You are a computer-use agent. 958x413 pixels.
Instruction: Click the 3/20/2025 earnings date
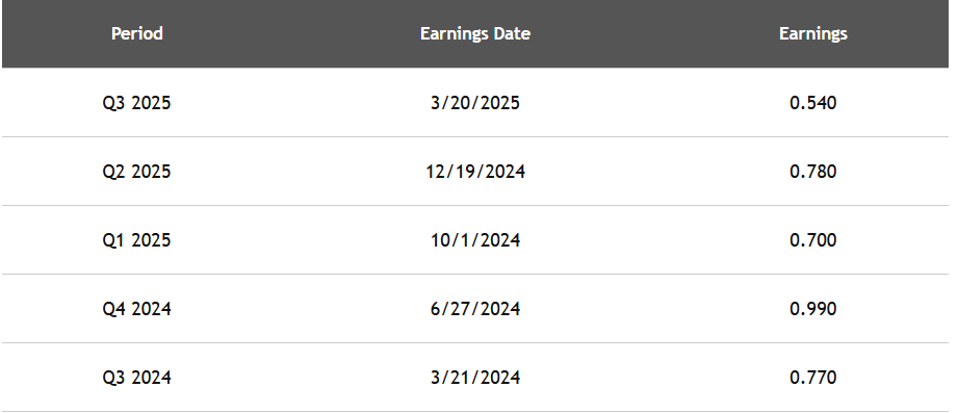(x=475, y=102)
